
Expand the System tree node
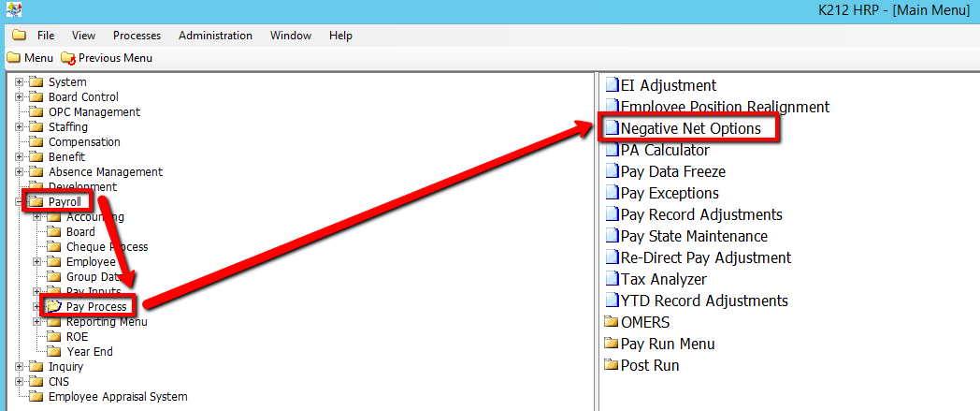[19, 82]
